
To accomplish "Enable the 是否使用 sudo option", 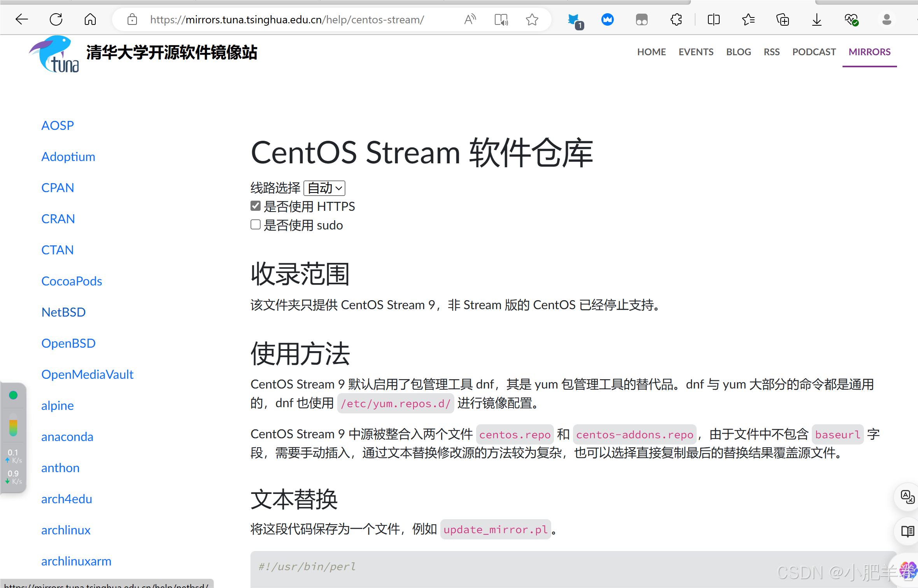I will click(255, 224).
